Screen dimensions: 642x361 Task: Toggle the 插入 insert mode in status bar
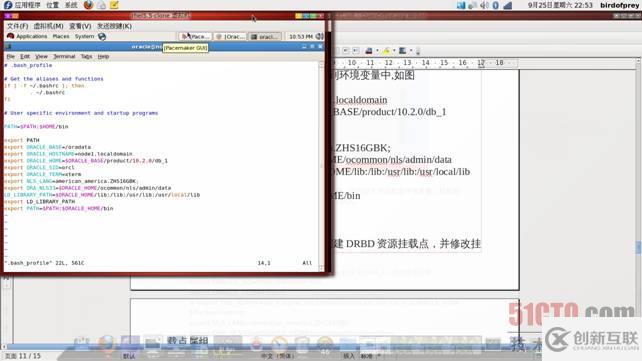pos(349,356)
